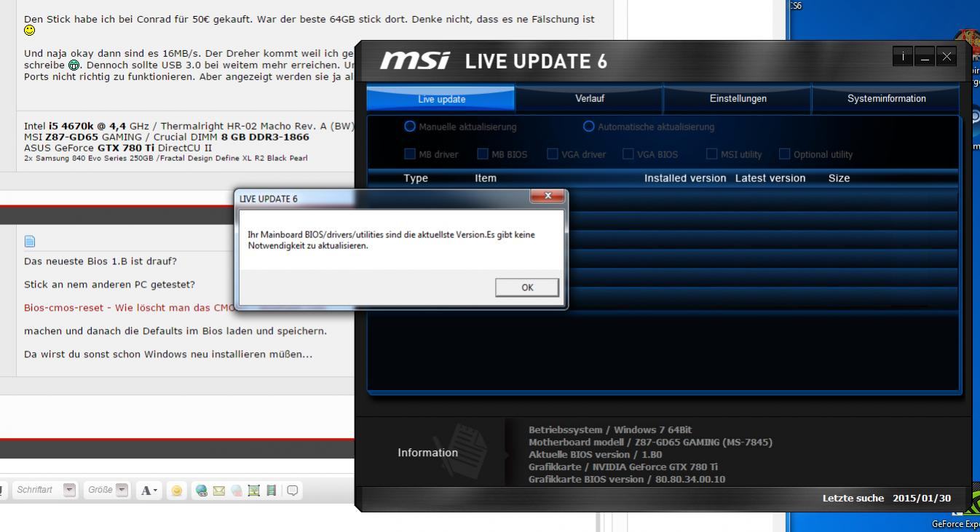
Task: Insert a smiley via the emoticon icon
Action: coord(176,491)
